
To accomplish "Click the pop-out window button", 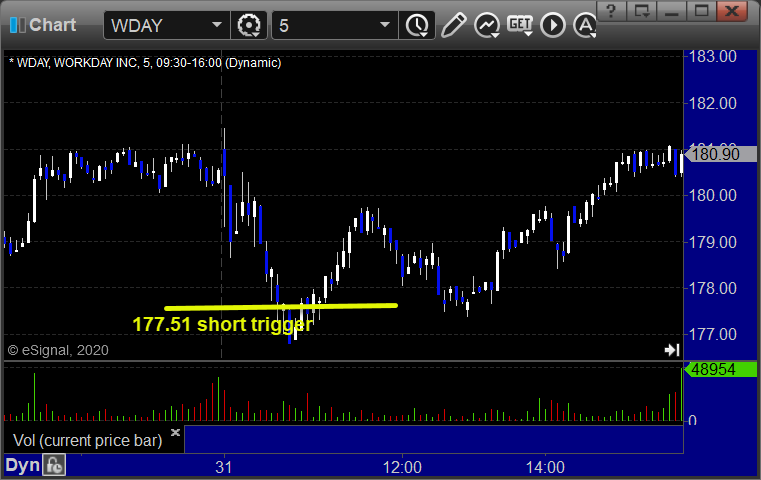I will point(641,11).
